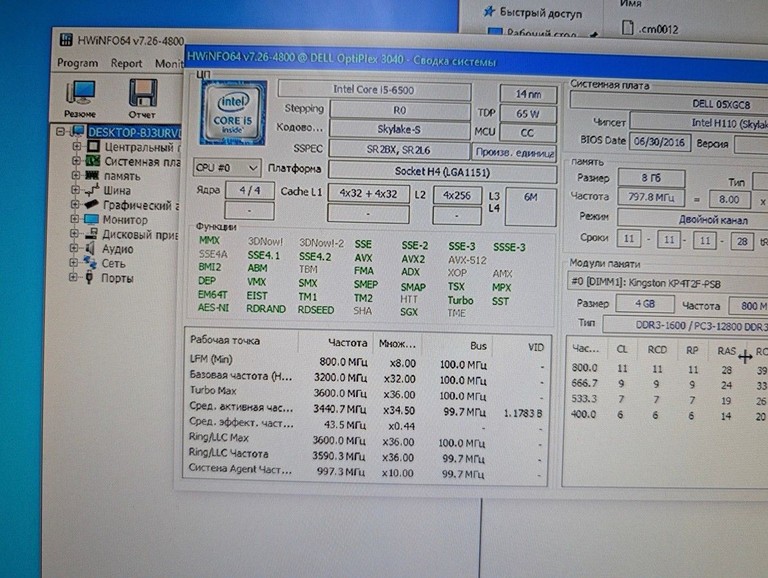Click the Skylake-S codename field

(x=399, y=129)
